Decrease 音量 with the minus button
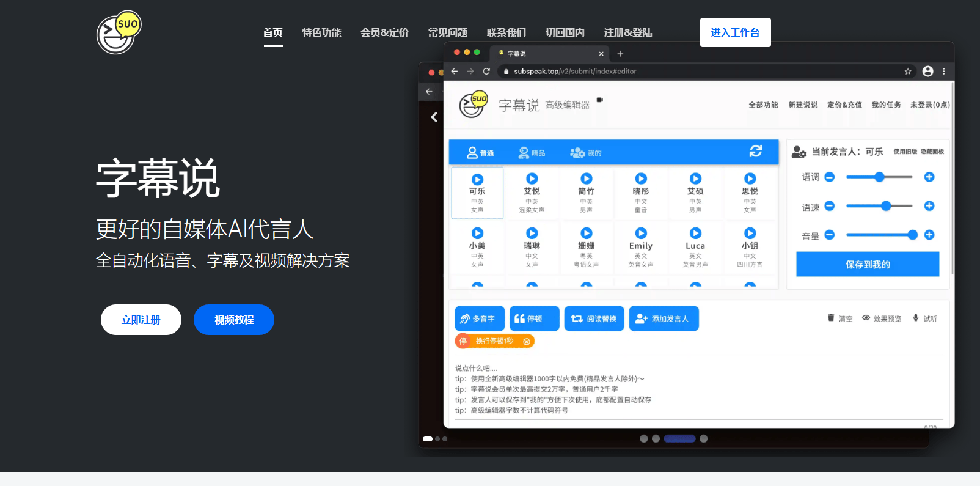This screenshot has height=486, width=980. tap(829, 235)
